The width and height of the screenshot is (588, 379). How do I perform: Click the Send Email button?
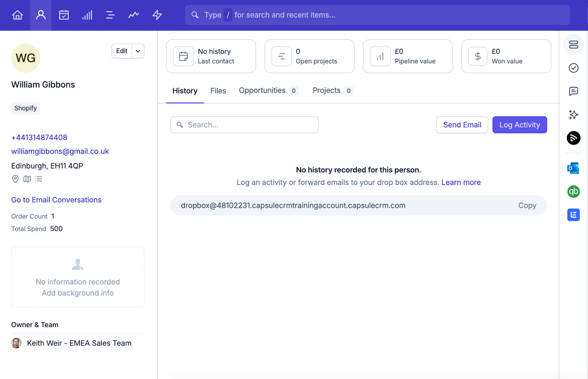tap(462, 125)
